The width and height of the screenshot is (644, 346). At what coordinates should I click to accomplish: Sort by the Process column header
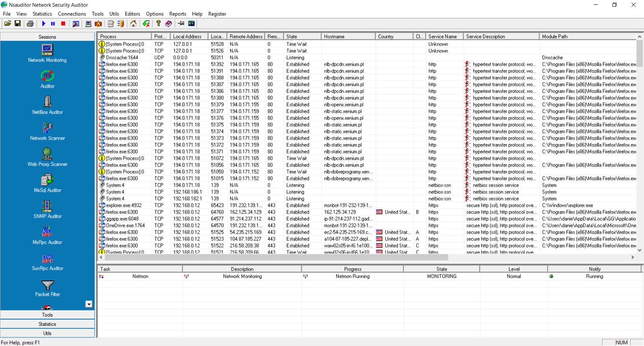(x=125, y=36)
